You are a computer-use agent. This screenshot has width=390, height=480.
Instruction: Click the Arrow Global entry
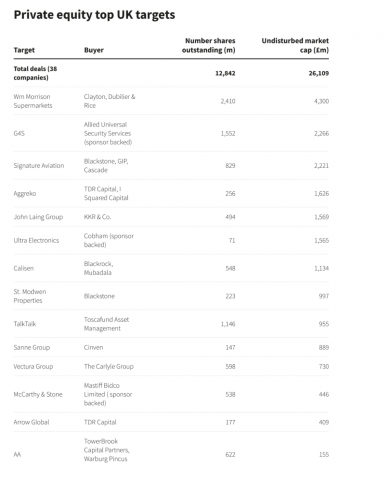31,422
